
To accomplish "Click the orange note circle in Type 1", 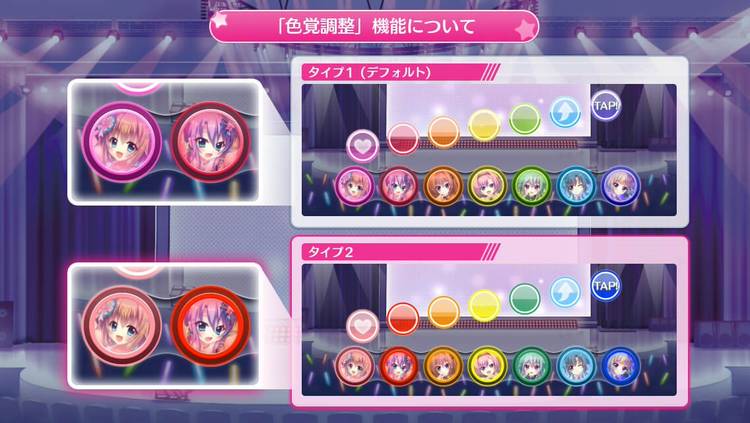I will coord(443,132).
